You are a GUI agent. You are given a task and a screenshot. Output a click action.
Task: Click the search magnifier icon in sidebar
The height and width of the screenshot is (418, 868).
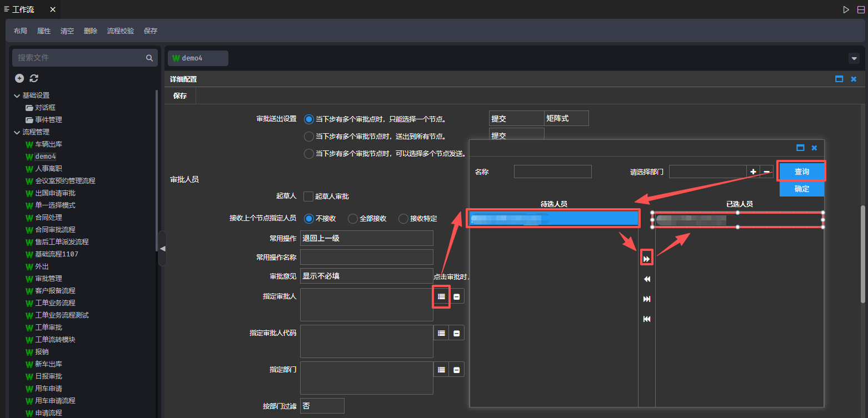click(x=149, y=58)
